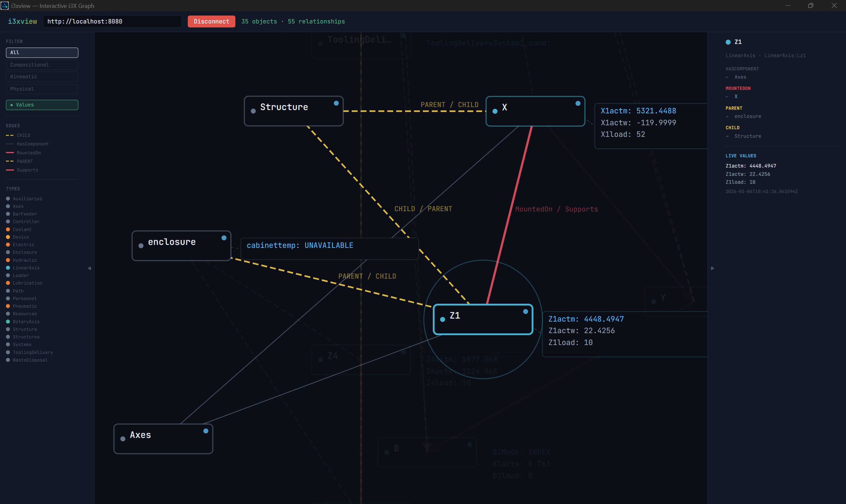Click the localhost:8080 server address field
846x504 pixels.
tap(112, 21)
